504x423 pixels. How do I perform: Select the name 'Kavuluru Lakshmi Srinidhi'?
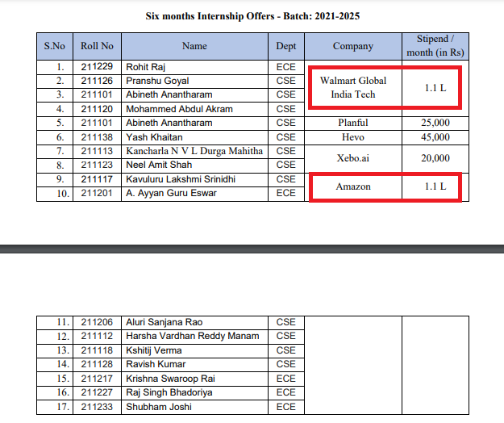click(x=181, y=179)
